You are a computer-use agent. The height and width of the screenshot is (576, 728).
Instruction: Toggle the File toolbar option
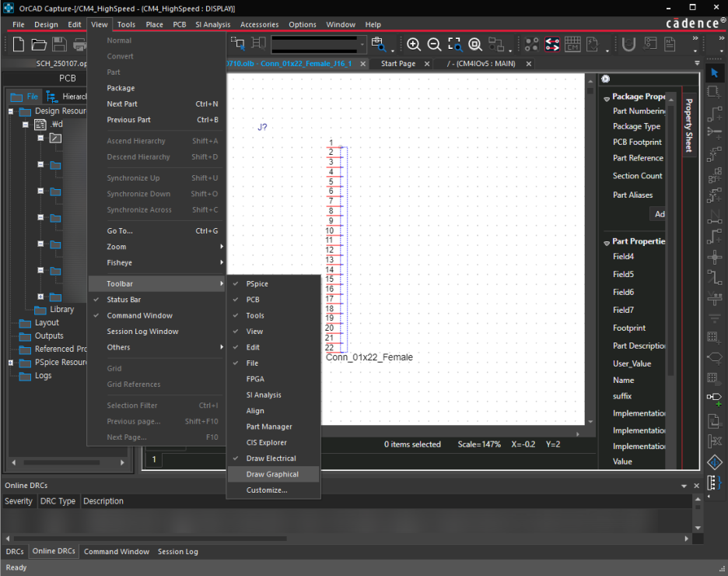pos(273,363)
